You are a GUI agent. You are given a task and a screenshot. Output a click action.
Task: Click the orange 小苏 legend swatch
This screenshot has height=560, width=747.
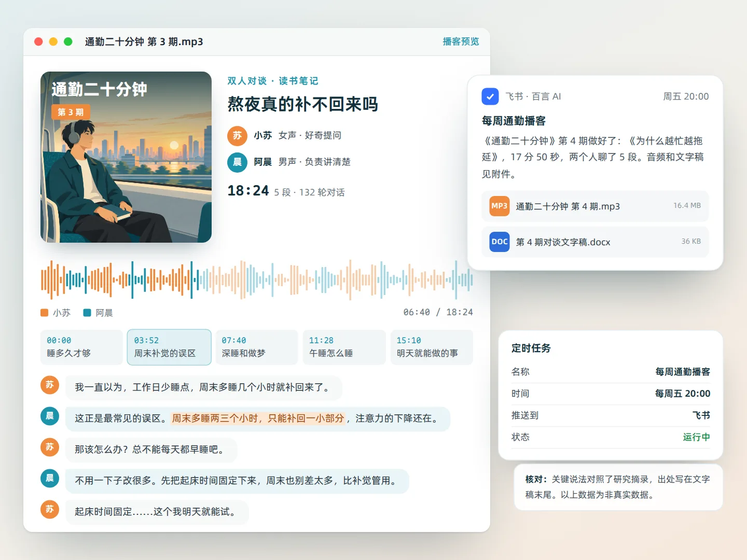[45, 313]
